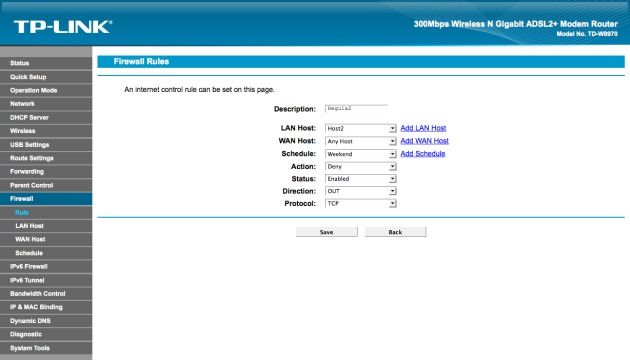
Task: Open the Network menu
Action: 46,104
